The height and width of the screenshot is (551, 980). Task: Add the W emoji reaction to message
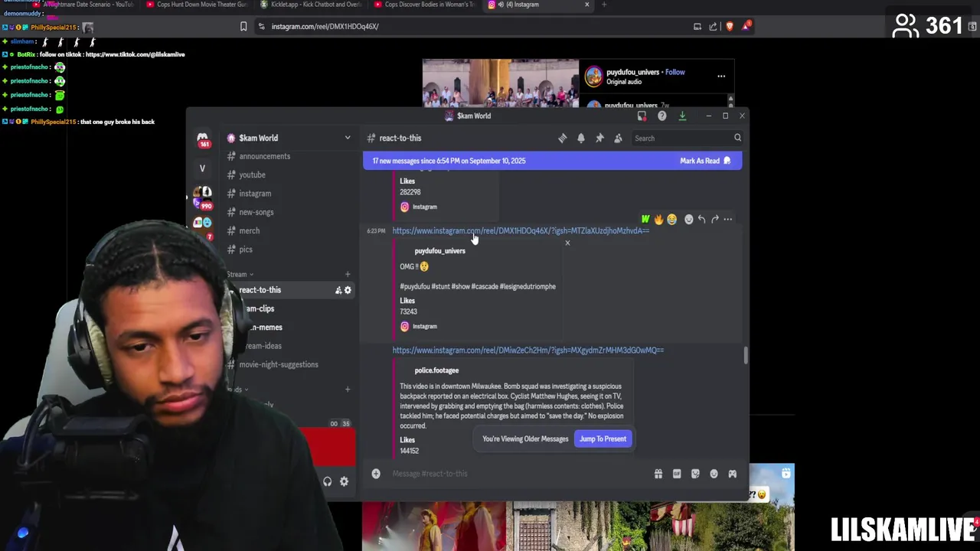coord(645,220)
